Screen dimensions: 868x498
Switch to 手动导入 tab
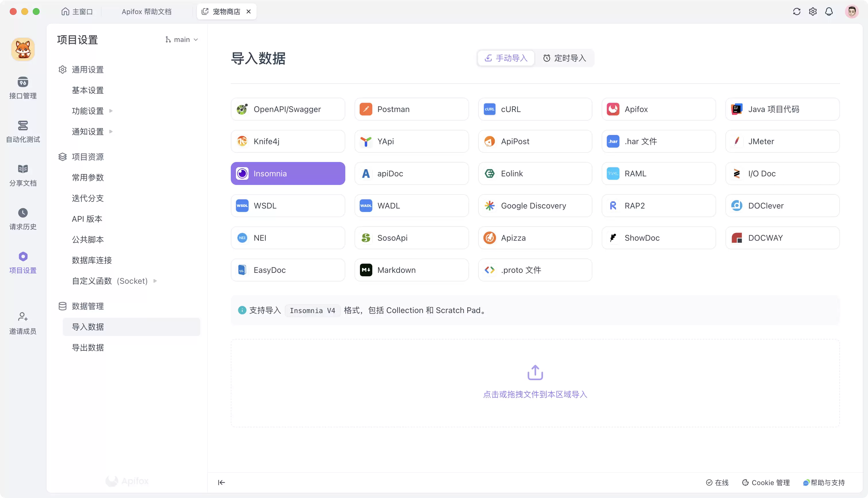tap(506, 58)
